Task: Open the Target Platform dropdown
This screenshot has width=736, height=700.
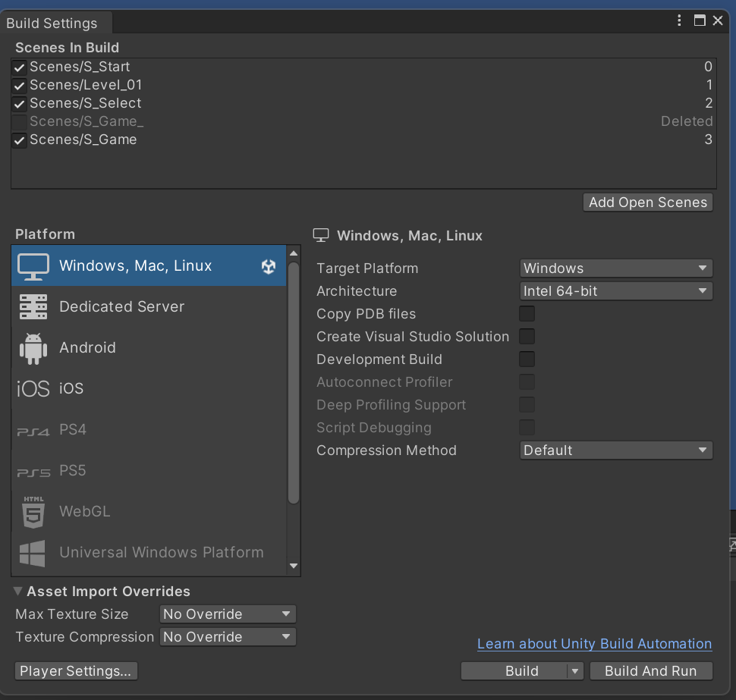Action: click(616, 268)
